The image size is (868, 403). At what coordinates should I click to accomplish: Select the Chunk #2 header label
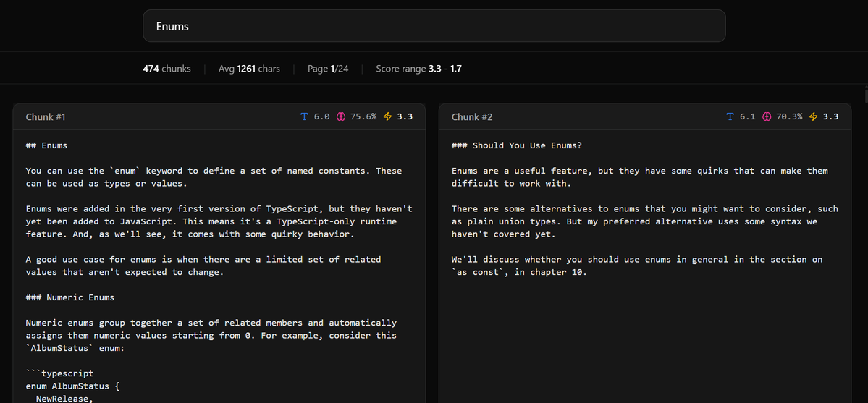(471, 116)
